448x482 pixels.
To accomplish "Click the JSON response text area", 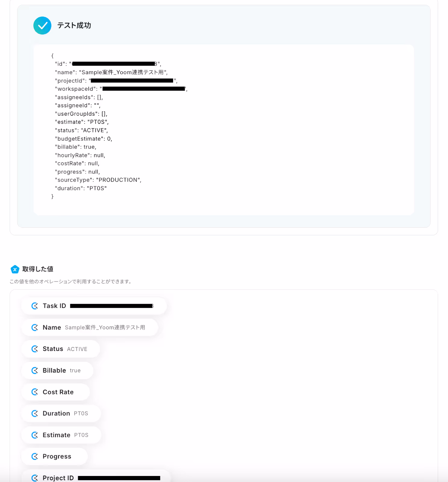I will click(224, 130).
